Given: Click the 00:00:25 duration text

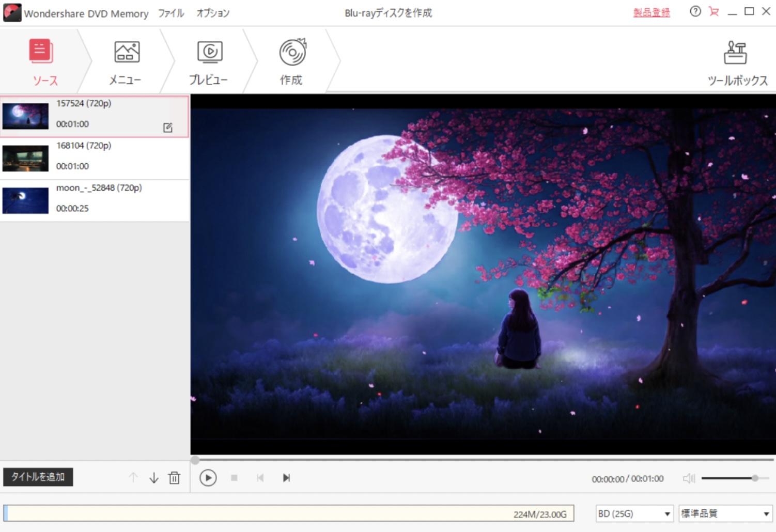Looking at the screenshot, I should 72,209.
